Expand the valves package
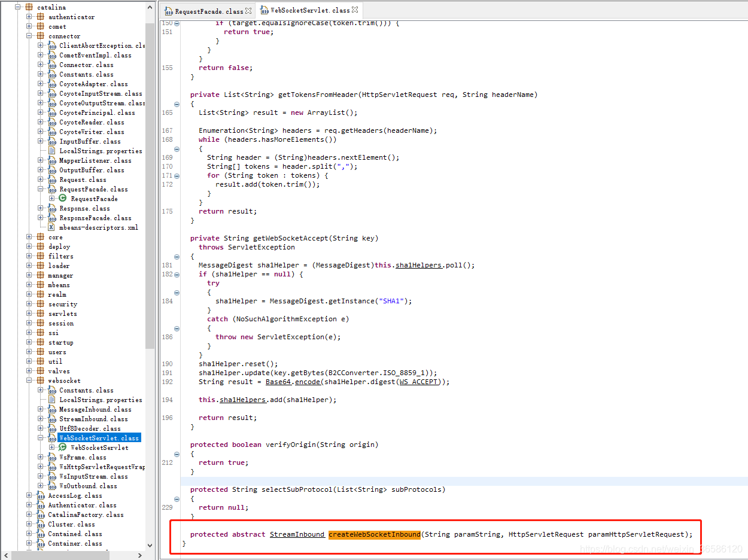 pyautogui.click(x=29, y=371)
